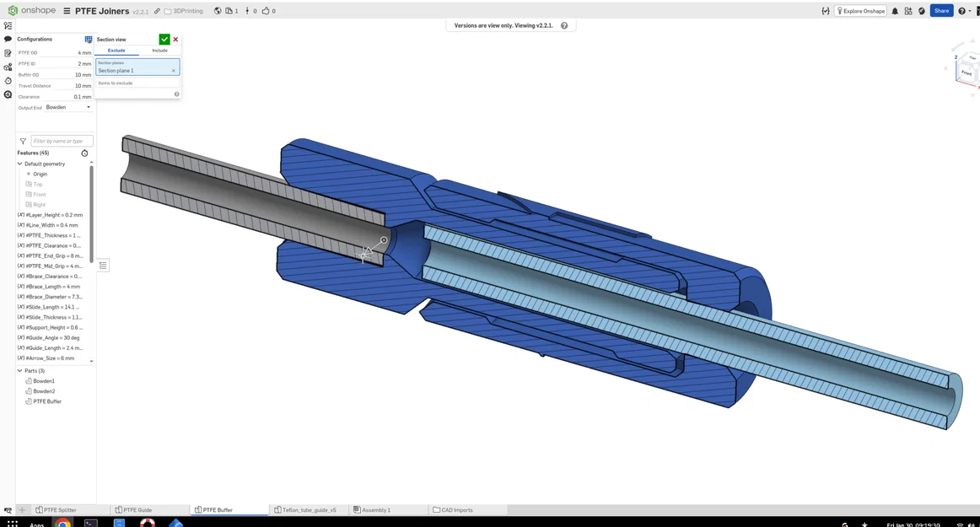Select the #Arrow_Size variable

[x=46, y=358]
